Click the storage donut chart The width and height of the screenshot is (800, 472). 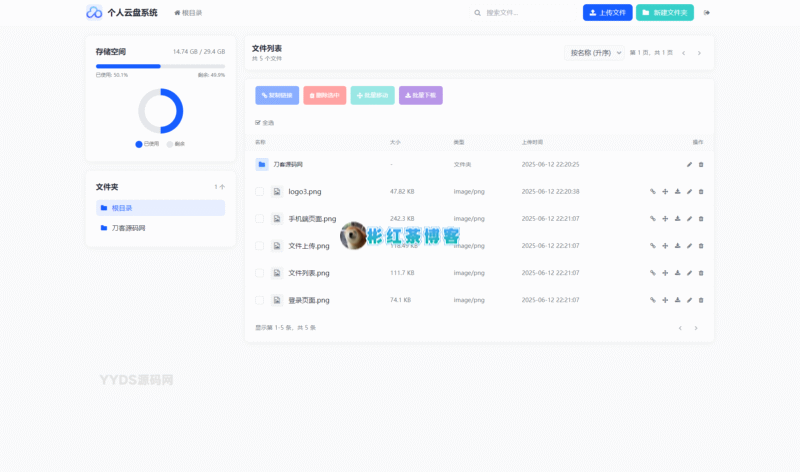(161, 111)
